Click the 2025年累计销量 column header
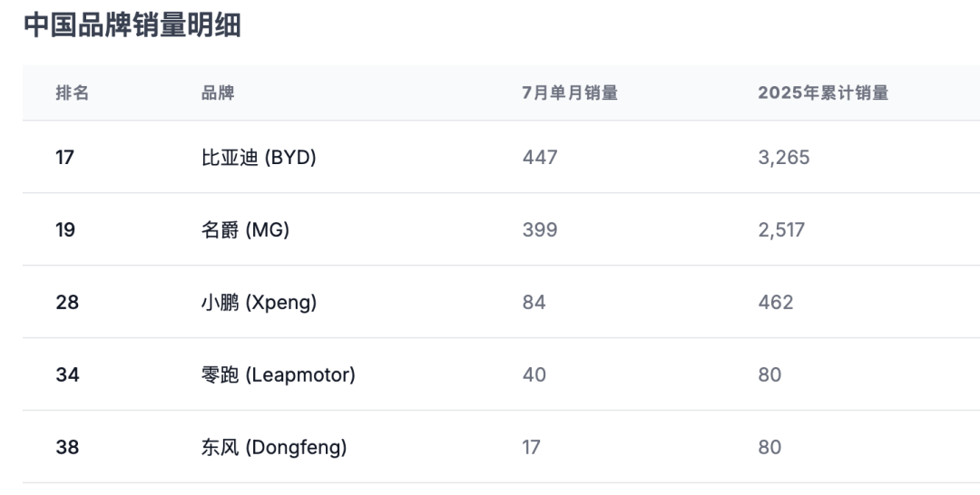Viewport: 980px width, 495px height. coord(823,92)
